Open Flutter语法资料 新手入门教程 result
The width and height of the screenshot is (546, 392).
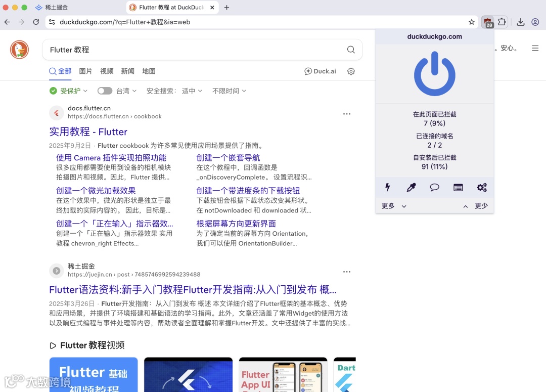193,289
